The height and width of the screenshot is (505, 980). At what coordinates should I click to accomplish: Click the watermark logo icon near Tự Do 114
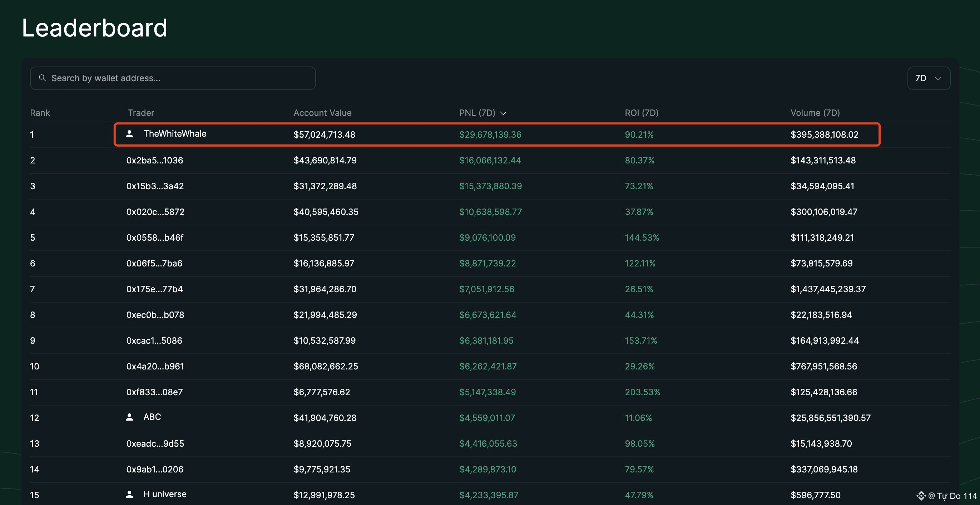(921, 495)
